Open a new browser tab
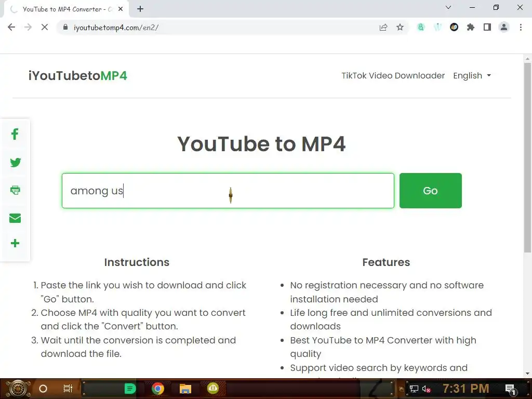This screenshot has width=532, height=399. 140,9
